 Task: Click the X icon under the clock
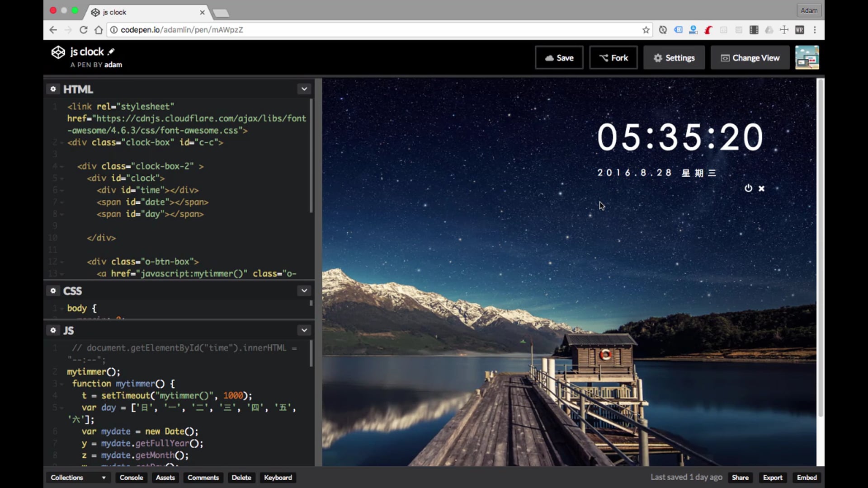[x=762, y=188]
